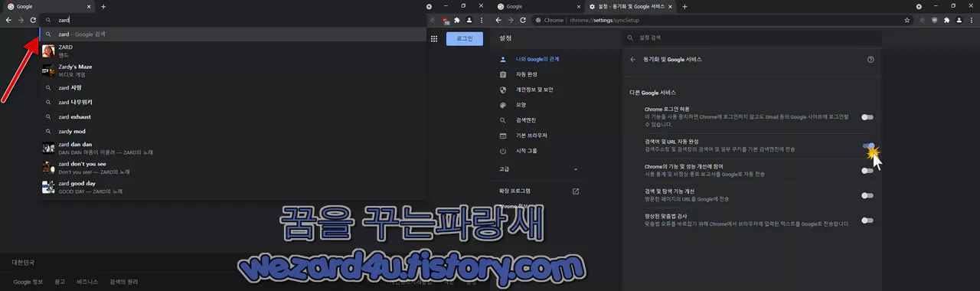
Task: Select ZARD 밴드 suggestion
Action: tap(232, 51)
